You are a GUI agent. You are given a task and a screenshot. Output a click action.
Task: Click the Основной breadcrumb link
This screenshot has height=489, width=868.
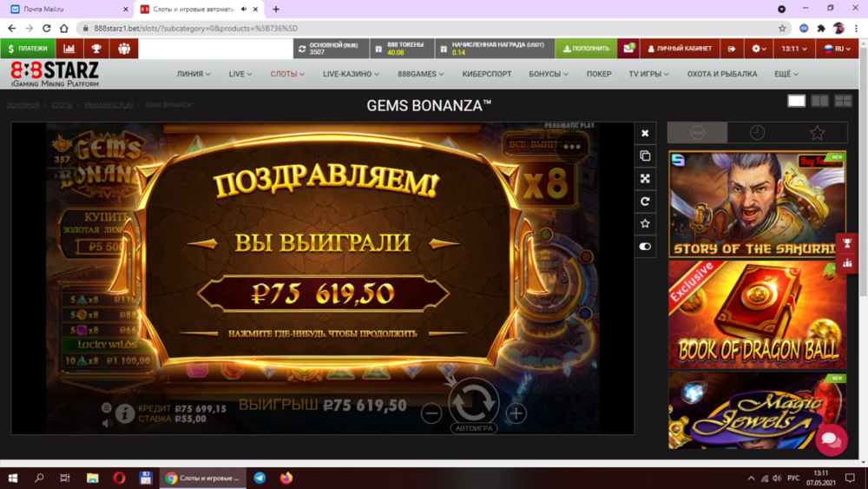(x=23, y=105)
